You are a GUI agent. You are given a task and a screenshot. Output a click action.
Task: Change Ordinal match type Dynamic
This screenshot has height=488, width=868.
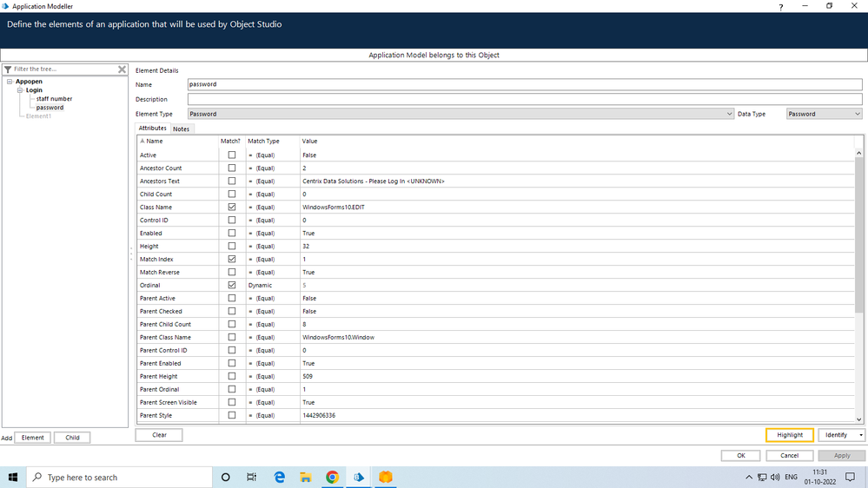[272, 285]
